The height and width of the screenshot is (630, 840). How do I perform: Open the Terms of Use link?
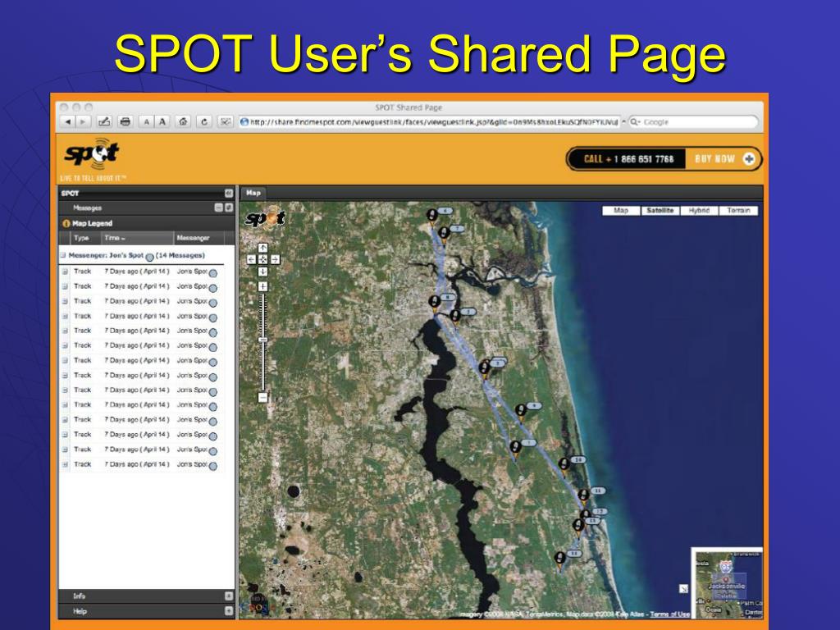[x=669, y=614]
